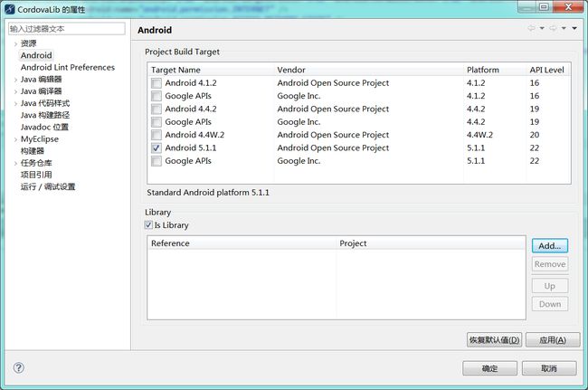The image size is (588, 390).
Task: Click the CordovaLib title bar app icon
Action: [10, 9]
